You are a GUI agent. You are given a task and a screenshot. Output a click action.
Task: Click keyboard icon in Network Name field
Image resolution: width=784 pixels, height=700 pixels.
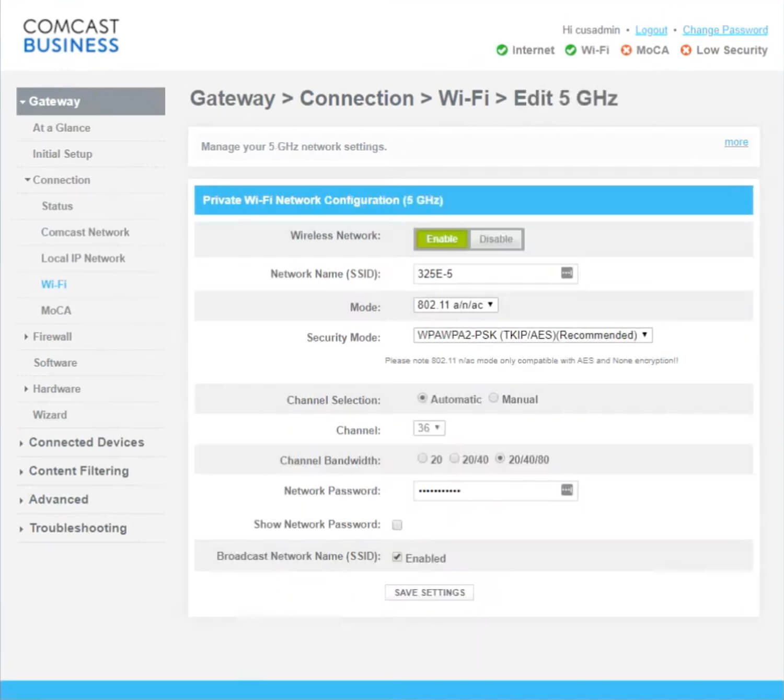tap(567, 273)
